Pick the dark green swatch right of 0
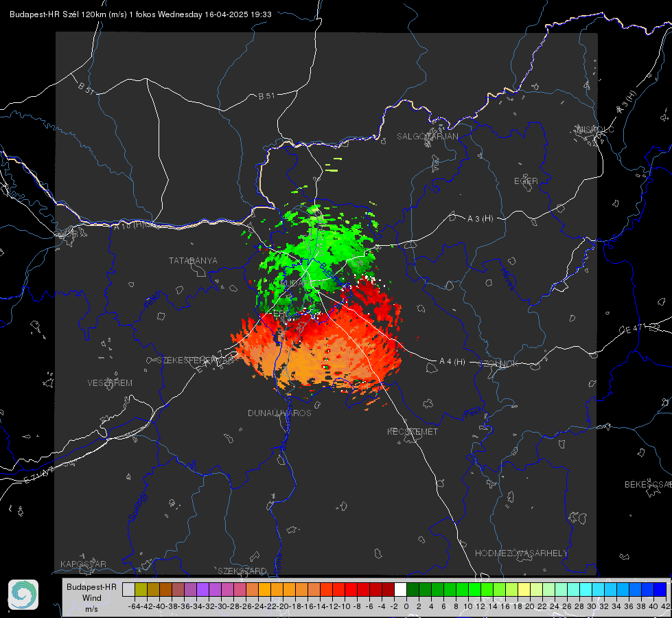The height and width of the screenshot is (618, 672). point(413,589)
